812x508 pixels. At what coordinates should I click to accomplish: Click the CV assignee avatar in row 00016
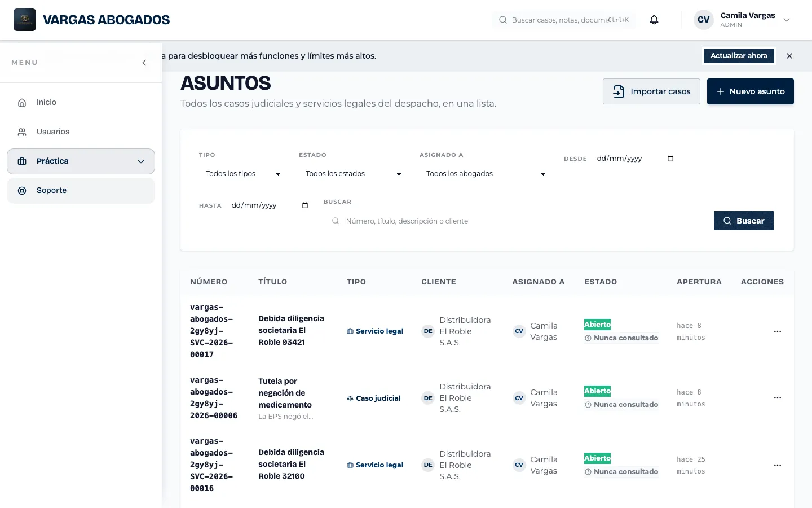click(519, 465)
